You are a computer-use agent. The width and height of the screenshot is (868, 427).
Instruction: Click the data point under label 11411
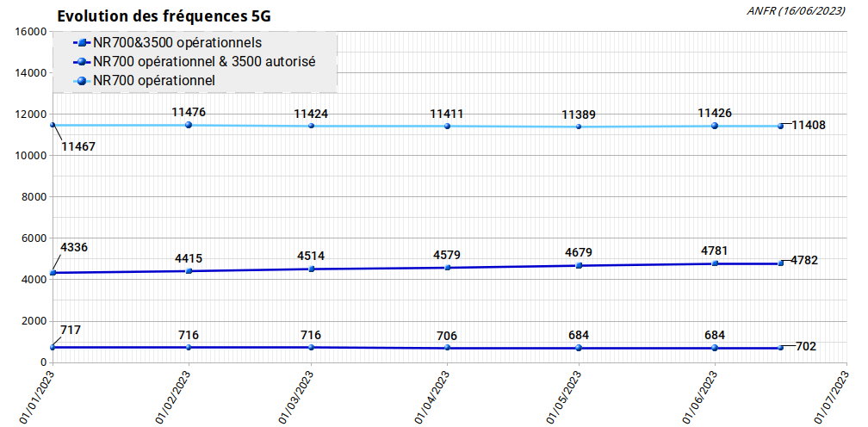[447, 126]
